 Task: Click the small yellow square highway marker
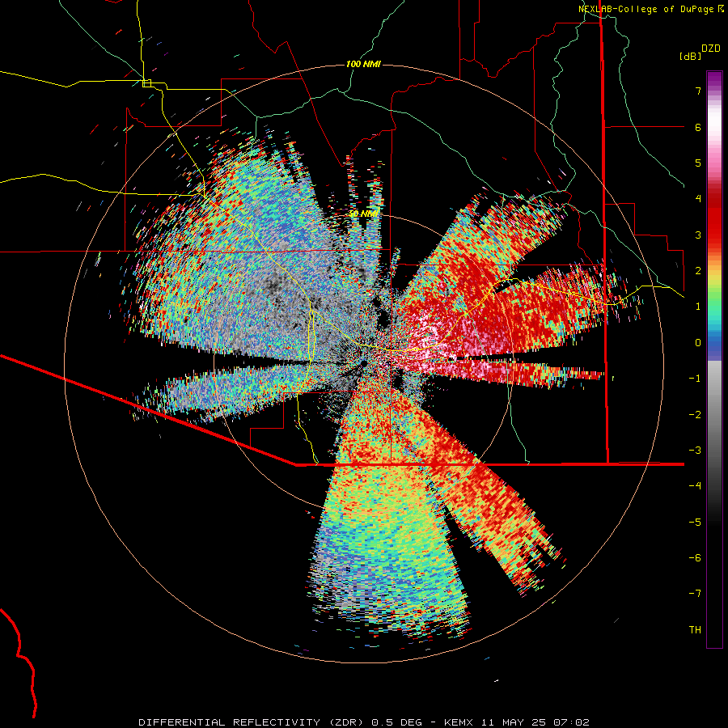coord(146,83)
